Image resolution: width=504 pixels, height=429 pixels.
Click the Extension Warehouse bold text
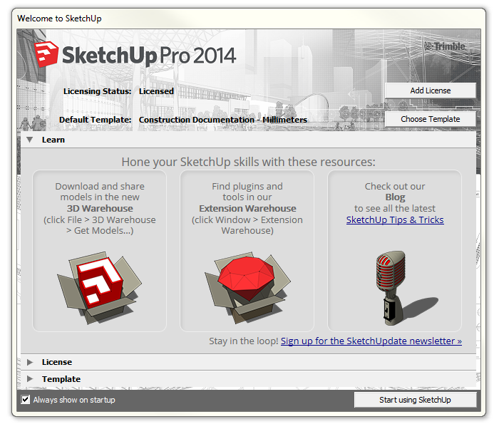pos(247,209)
